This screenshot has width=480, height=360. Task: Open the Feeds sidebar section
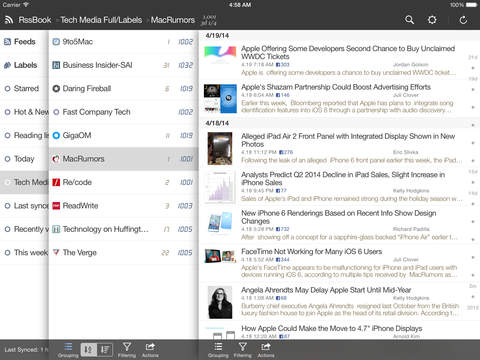point(24,42)
